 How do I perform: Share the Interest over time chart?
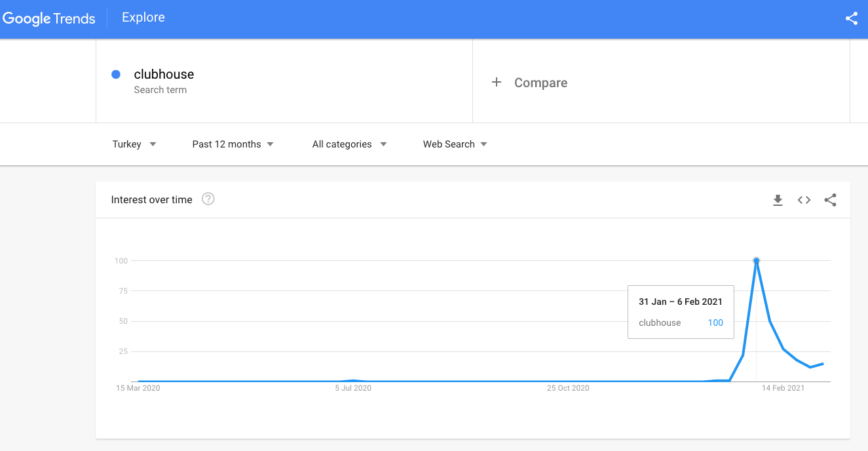[830, 200]
